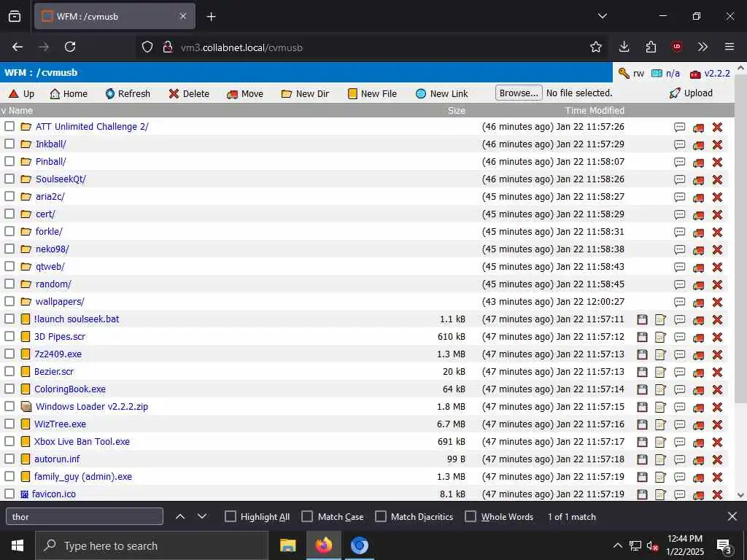Sort by the Size column header

tap(456, 111)
